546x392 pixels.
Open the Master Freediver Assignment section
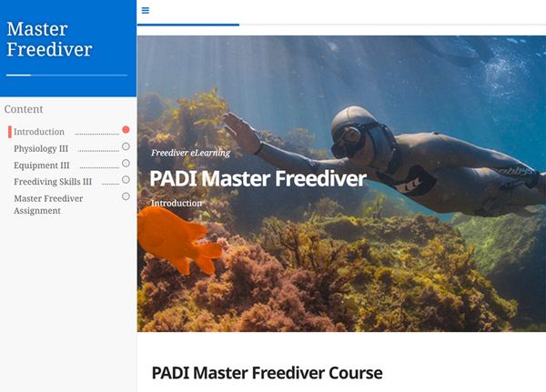(x=48, y=205)
